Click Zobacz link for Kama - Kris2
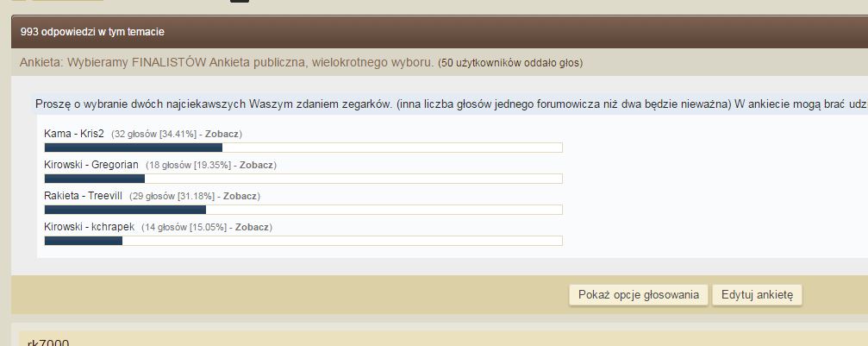The width and height of the screenshot is (868, 346). 222,134
